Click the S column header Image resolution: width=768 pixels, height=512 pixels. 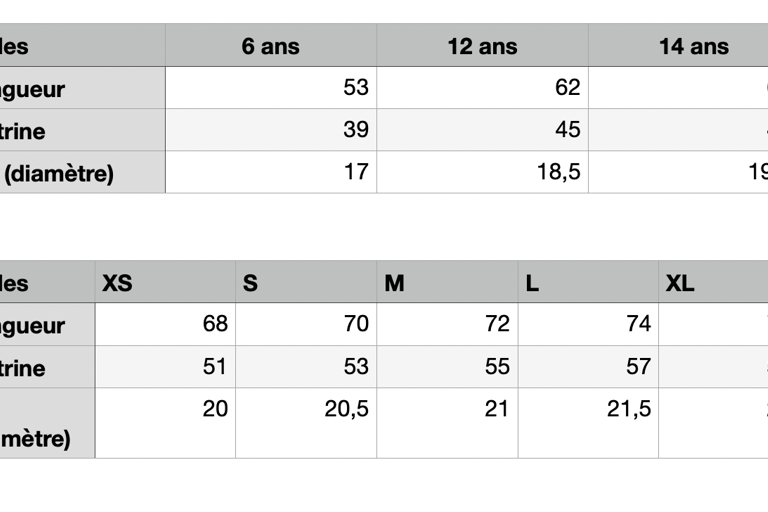point(306,282)
